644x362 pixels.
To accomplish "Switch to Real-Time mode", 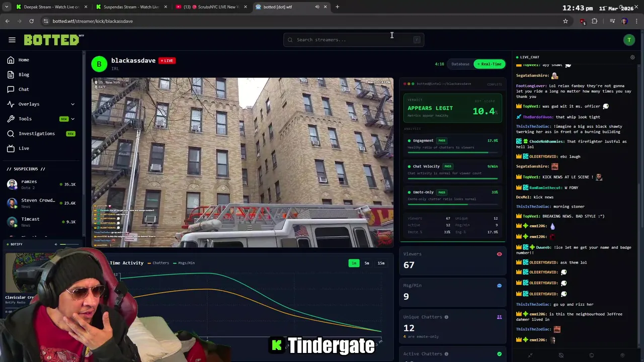I will [490, 64].
